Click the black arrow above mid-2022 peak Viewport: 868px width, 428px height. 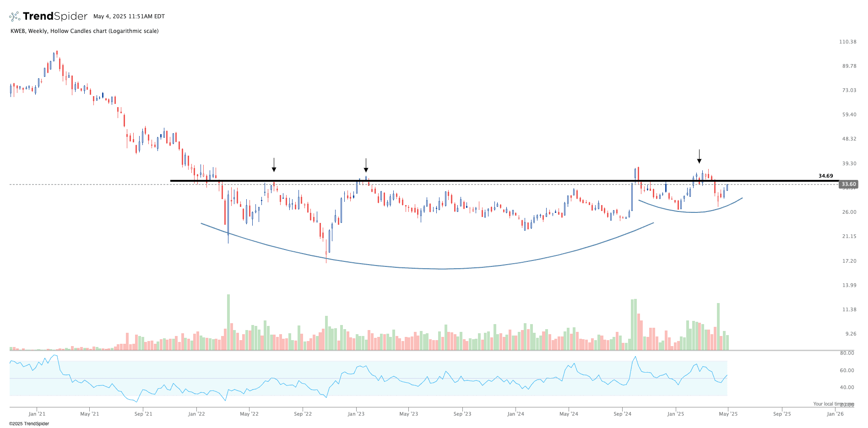[274, 165]
